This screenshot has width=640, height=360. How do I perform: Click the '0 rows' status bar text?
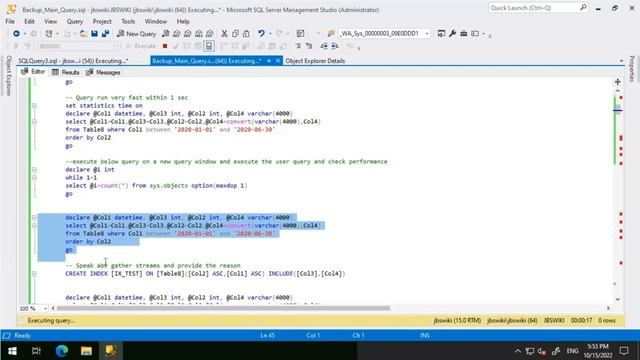(607, 320)
